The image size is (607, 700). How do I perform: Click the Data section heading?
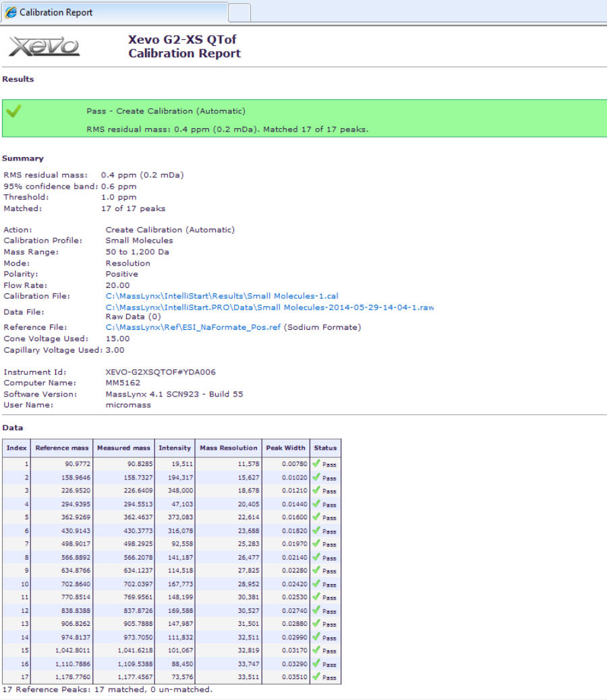pos(13,428)
